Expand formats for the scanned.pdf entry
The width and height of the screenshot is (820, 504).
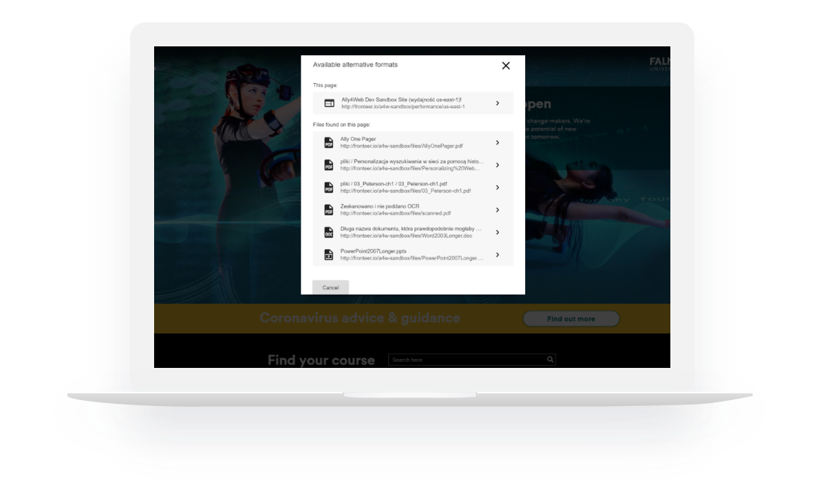click(x=498, y=210)
